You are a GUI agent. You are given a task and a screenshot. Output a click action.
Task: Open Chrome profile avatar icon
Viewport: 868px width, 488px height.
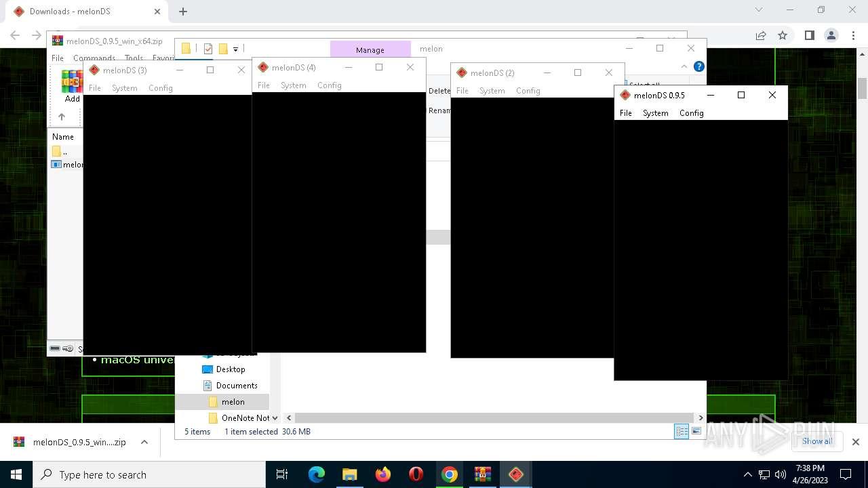click(x=831, y=35)
